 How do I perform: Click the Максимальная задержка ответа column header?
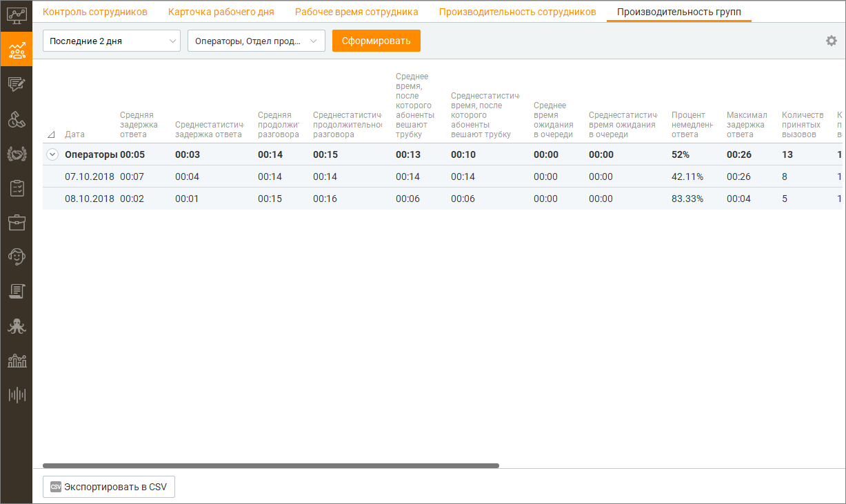coord(747,125)
